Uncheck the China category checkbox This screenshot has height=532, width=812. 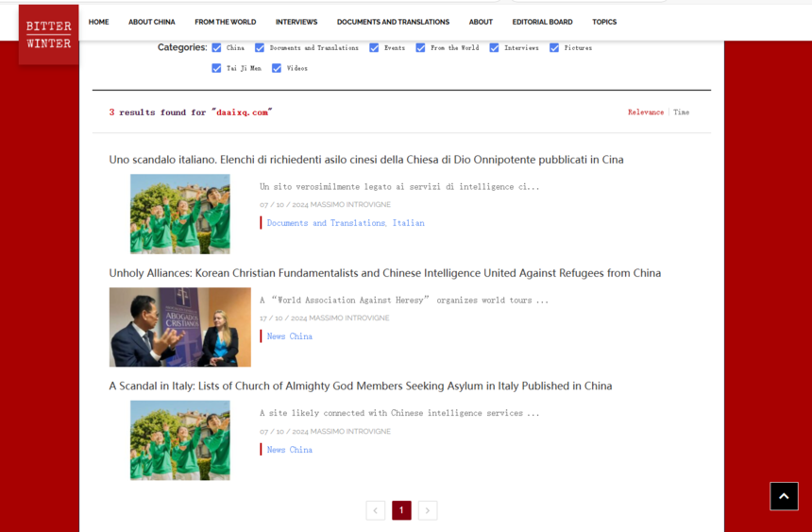[216, 47]
